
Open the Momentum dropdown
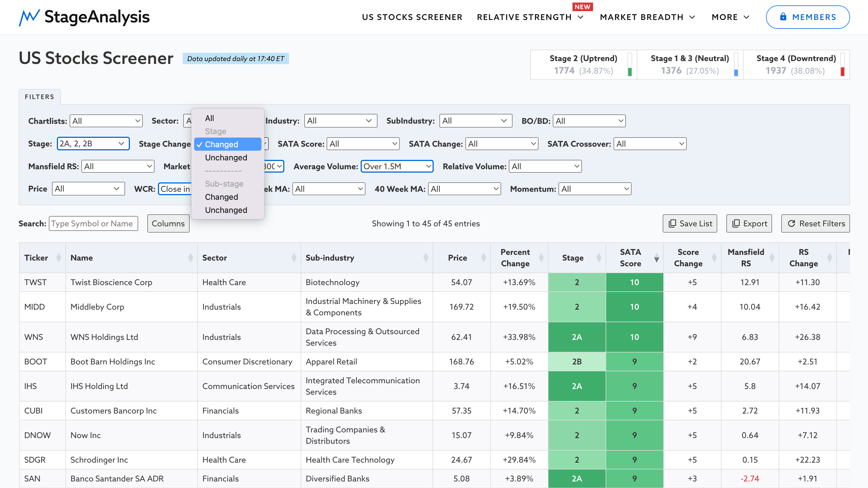[x=595, y=189]
